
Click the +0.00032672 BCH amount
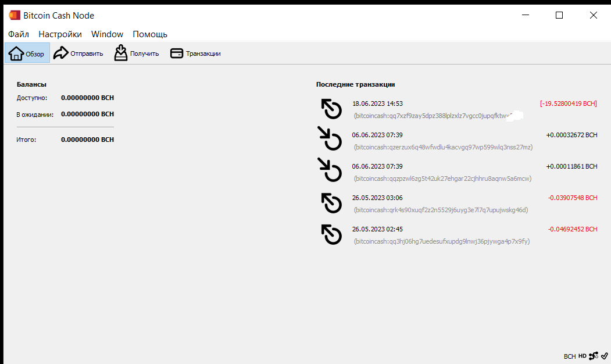coord(571,135)
